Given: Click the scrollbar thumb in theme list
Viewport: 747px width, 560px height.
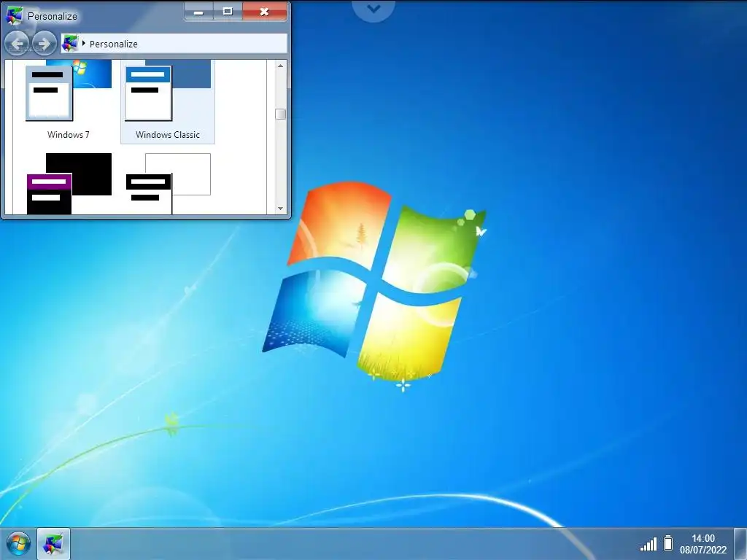Looking at the screenshot, I should click(x=280, y=114).
